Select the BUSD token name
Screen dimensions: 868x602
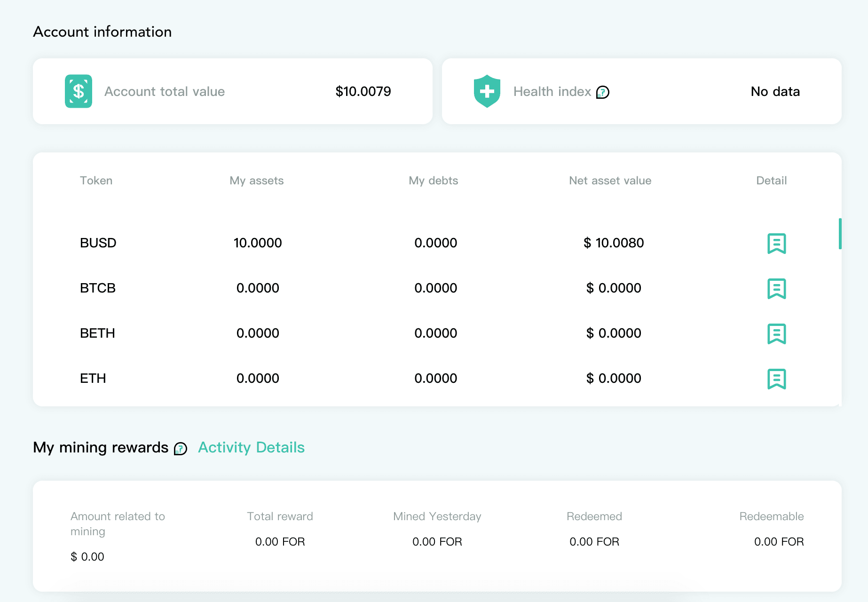point(98,243)
